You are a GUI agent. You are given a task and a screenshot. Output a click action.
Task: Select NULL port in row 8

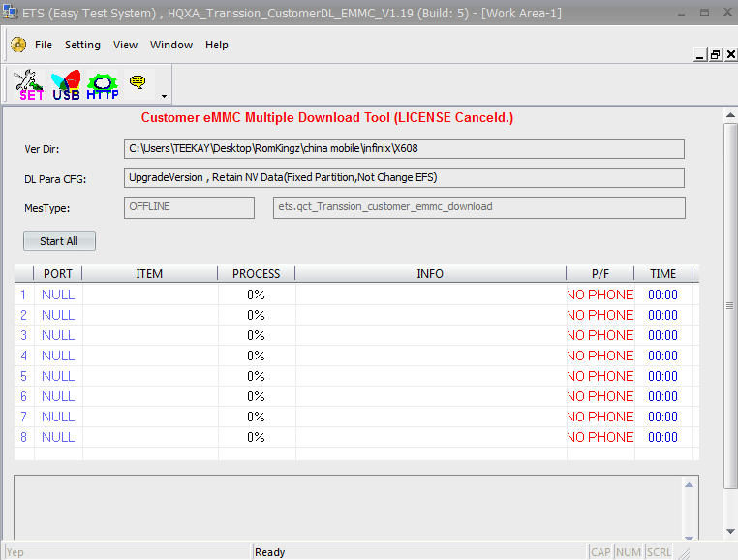[58, 437]
